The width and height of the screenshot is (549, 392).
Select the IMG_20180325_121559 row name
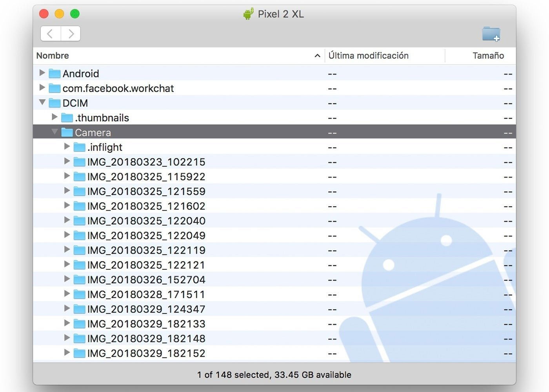coord(146,191)
